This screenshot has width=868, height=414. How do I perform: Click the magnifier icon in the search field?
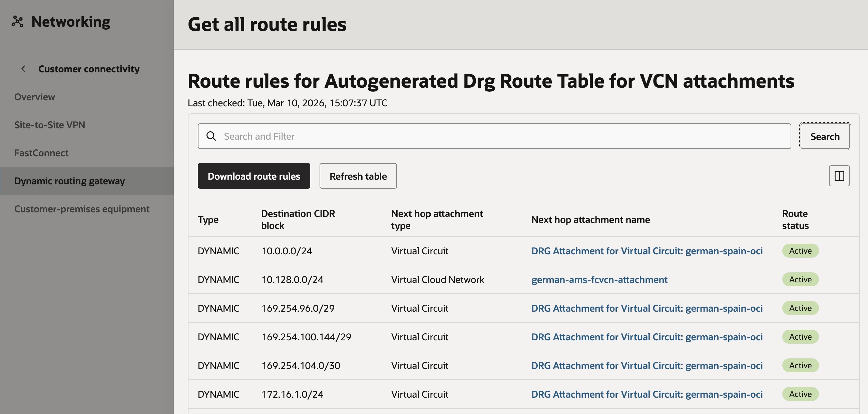pos(211,136)
